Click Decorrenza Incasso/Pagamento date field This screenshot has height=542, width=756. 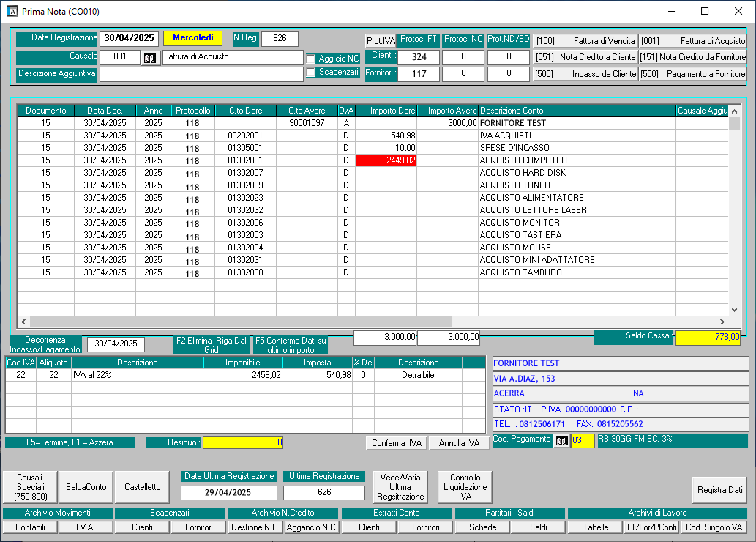coord(116,344)
